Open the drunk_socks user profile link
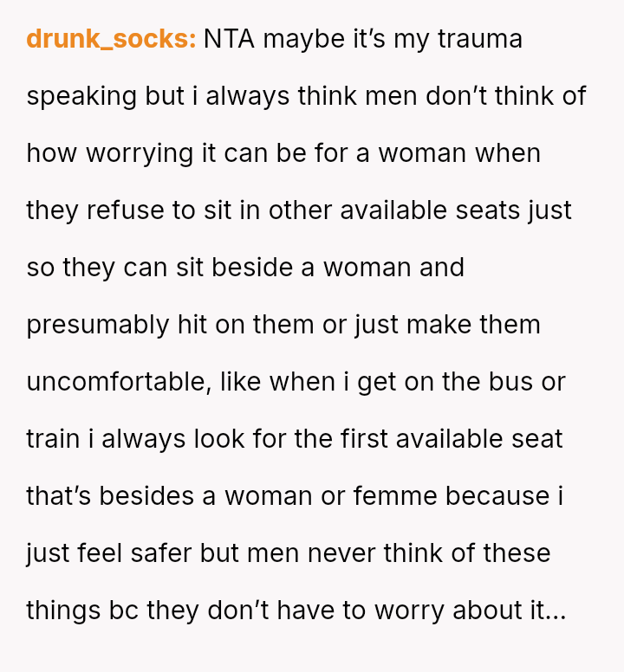The image size is (624, 672). pyautogui.click(x=111, y=40)
